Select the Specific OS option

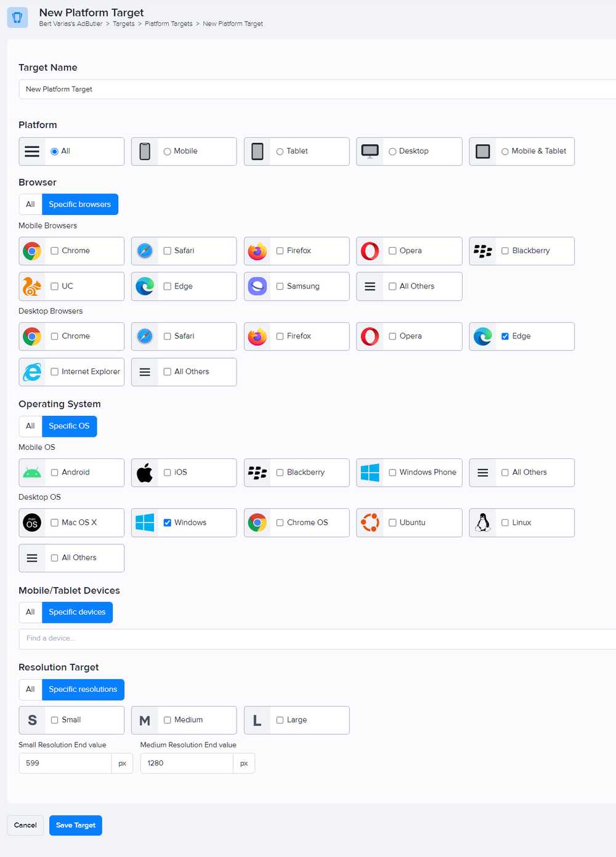(69, 426)
